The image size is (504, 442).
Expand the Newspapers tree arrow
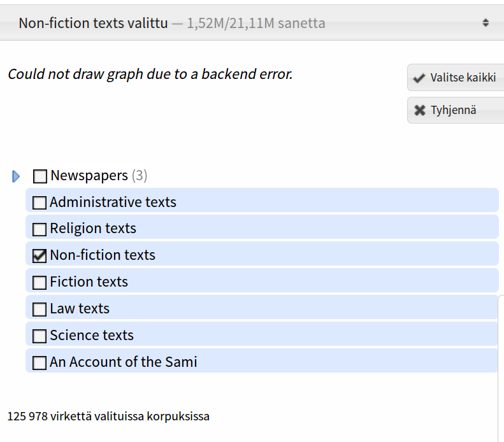(x=16, y=176)
